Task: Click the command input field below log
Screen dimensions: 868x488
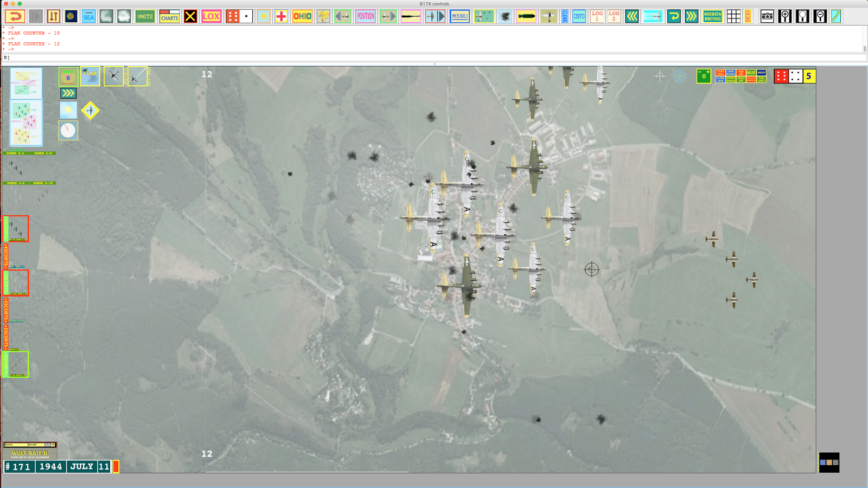Action: click(433, 57)
